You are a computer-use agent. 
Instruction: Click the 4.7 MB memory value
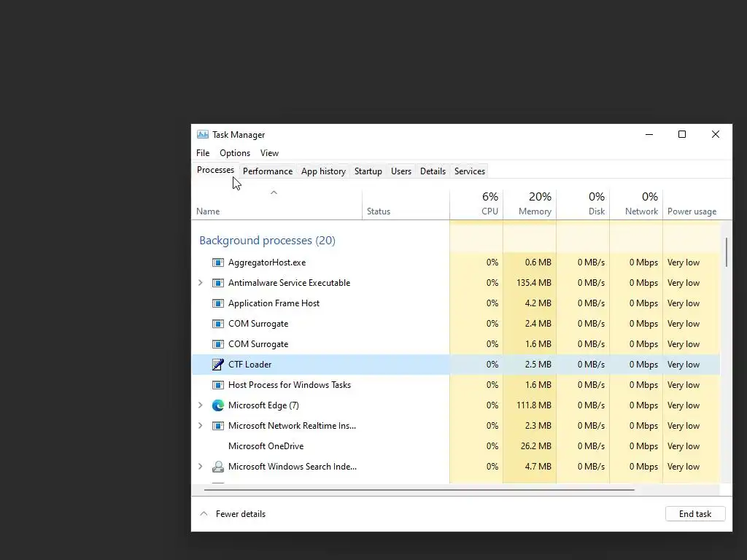[x=538, y=467]
